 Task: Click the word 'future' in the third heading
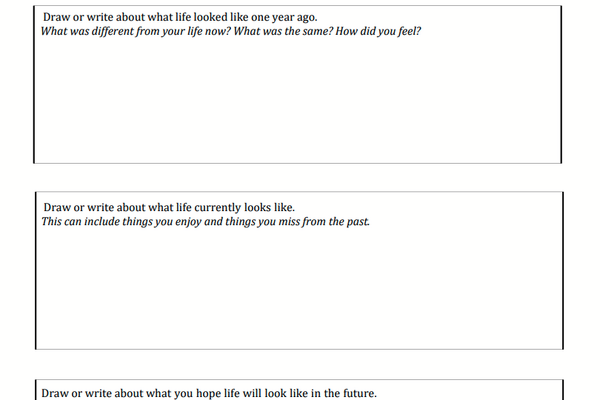coord(356,393)
